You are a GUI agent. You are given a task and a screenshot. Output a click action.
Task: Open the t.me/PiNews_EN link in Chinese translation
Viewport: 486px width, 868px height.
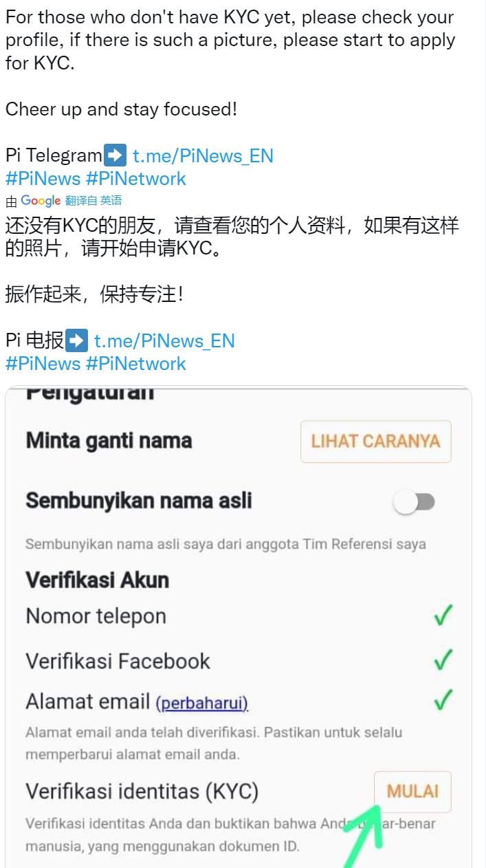pos(164,341)
